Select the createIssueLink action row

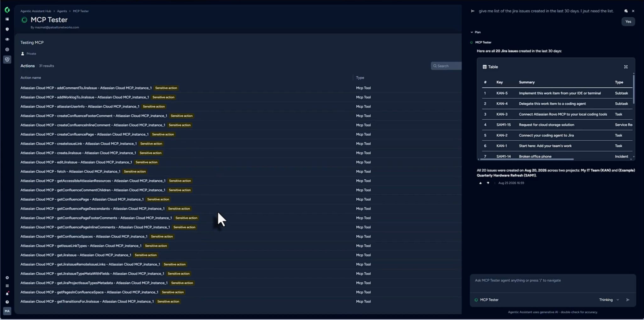click(x=238, y=144)
